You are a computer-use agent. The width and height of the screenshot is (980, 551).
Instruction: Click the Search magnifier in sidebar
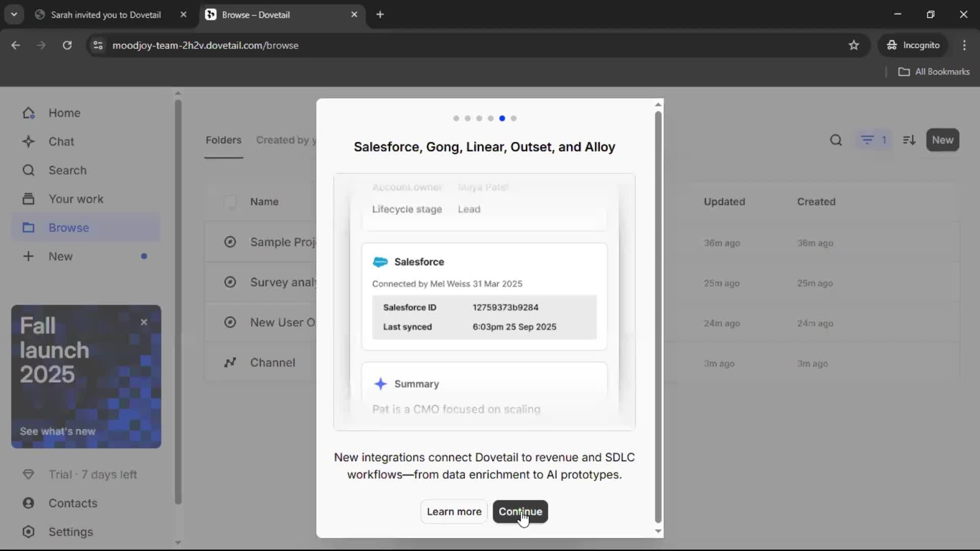pos(29,170)
